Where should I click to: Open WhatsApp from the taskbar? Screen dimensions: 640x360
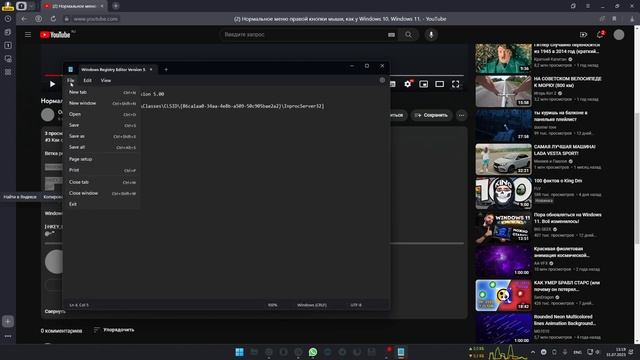313,352
